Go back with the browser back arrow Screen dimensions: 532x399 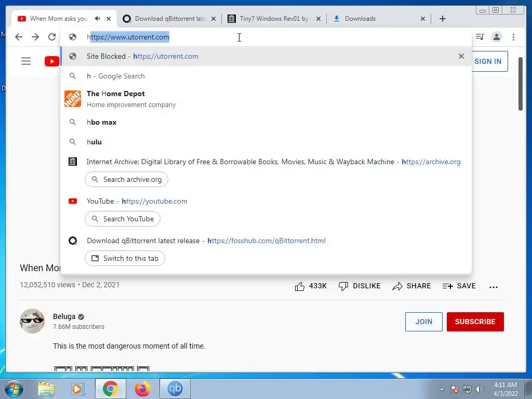click(x=19, y=37)
